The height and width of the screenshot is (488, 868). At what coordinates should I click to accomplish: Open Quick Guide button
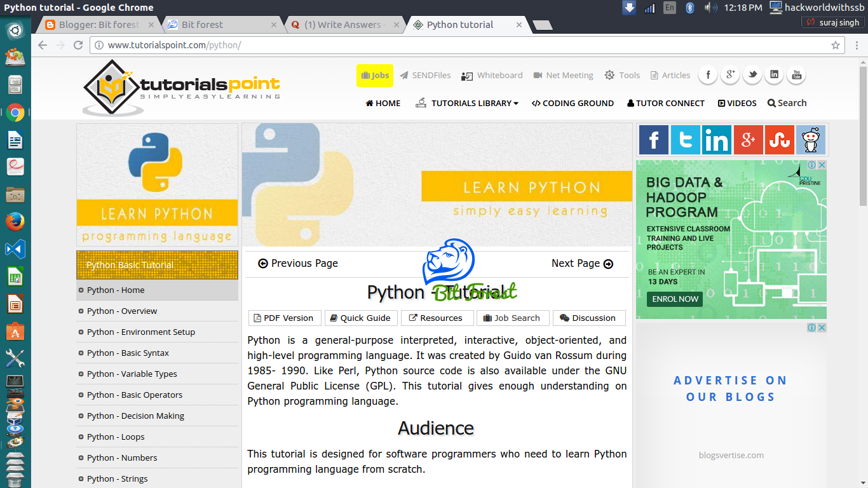pyautogui.click(x=360, y=318)
